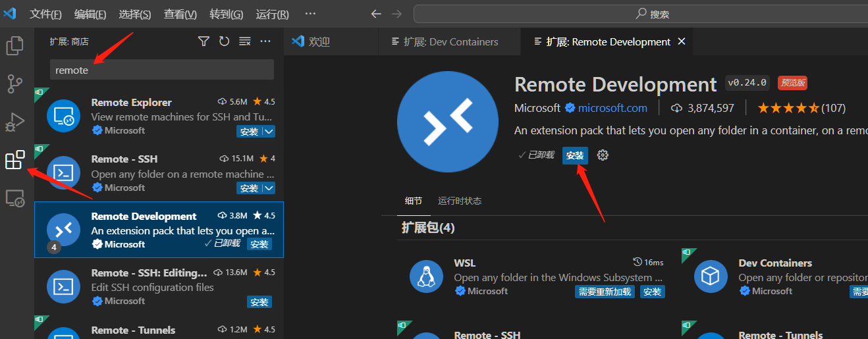868x339 pixels.
Task: Close the Remote Development tab
Action: [682, 41]
